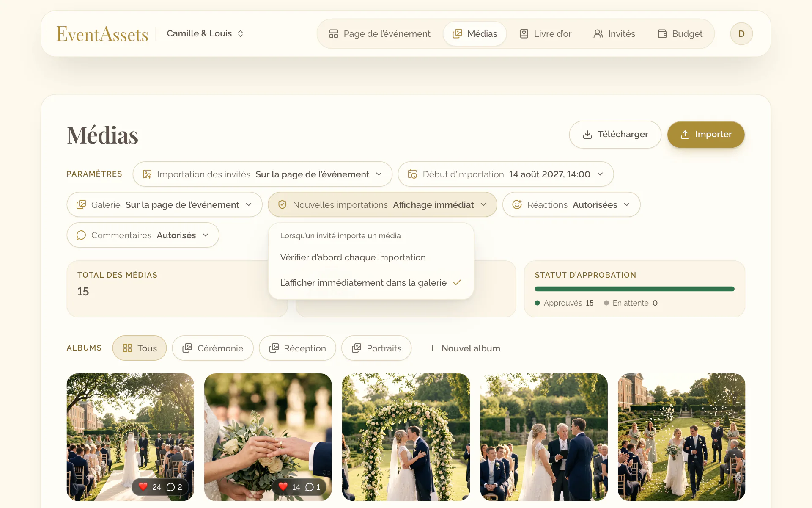
Task: Go to the Budget tab
Action: [x=680, y=34]
